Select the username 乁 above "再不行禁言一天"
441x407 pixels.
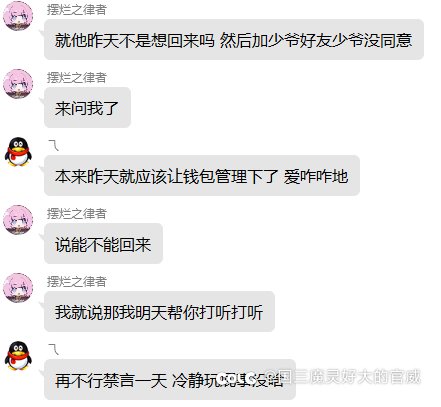pos(53,350)
